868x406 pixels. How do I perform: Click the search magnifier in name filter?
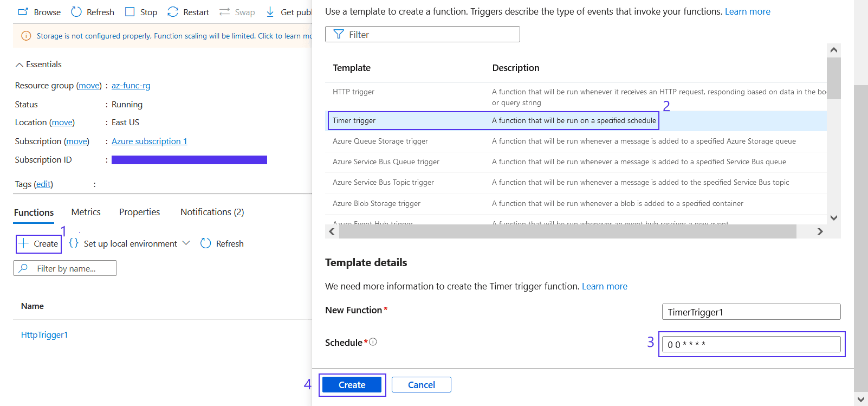tap(23, 268)
